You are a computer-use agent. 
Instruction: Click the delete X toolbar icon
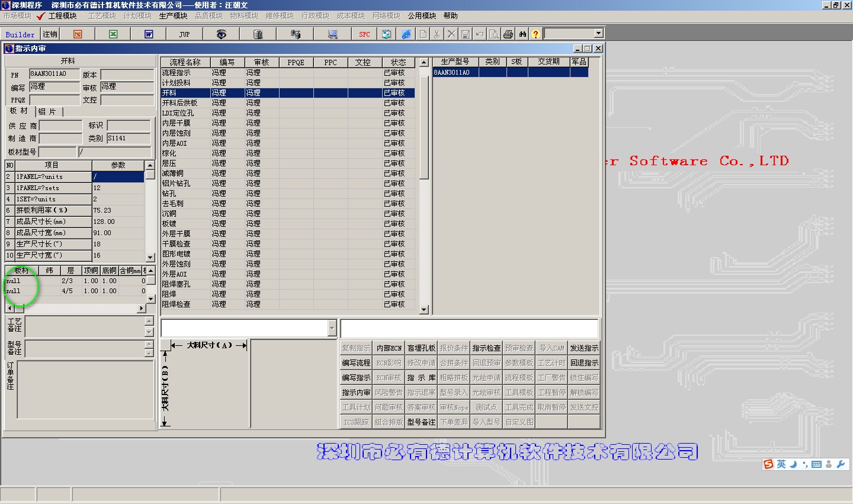[451, 34]
